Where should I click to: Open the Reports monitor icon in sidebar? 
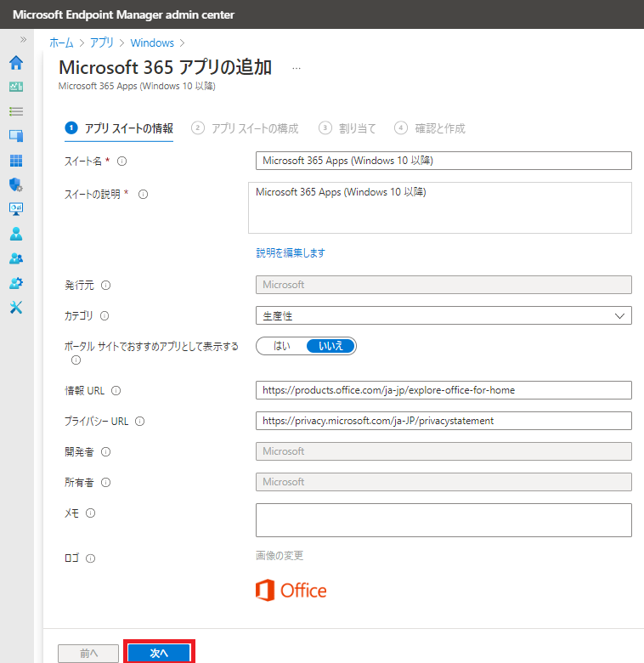(x=16, y=209)
